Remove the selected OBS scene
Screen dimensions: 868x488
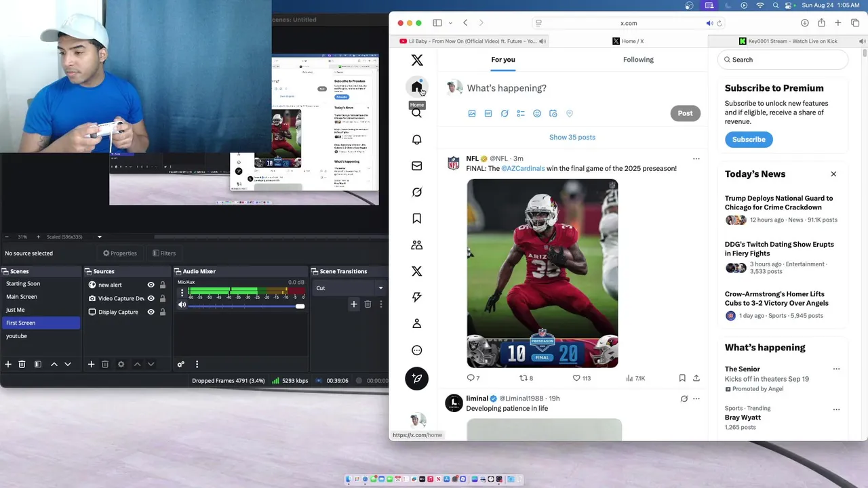(x=22, y=364)
